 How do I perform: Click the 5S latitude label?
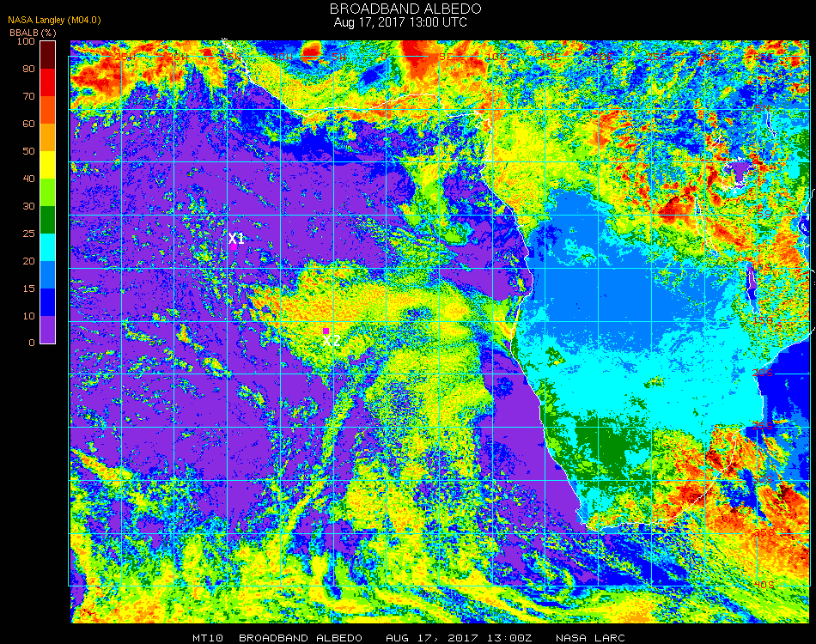[x=764, y=215]
